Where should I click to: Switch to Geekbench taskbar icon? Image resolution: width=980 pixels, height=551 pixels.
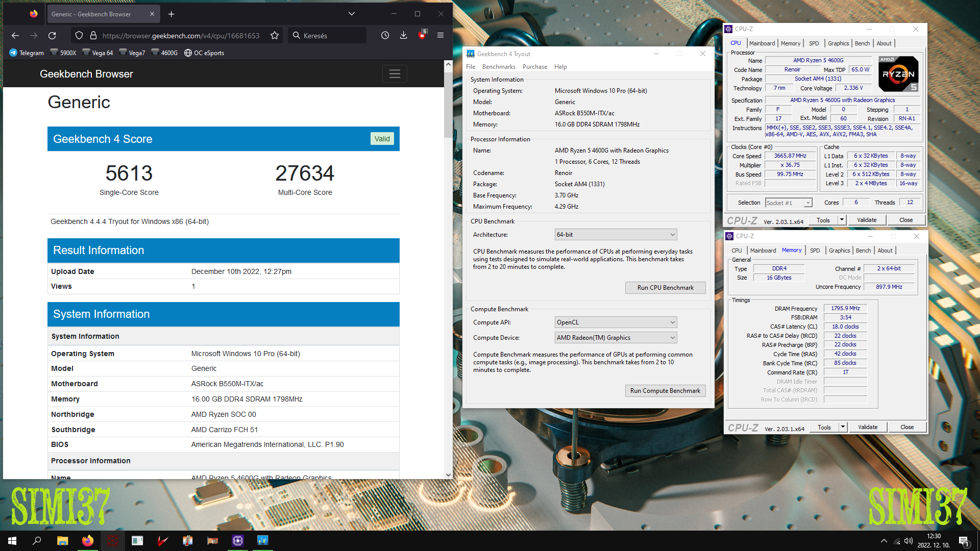tap(263, 541)
